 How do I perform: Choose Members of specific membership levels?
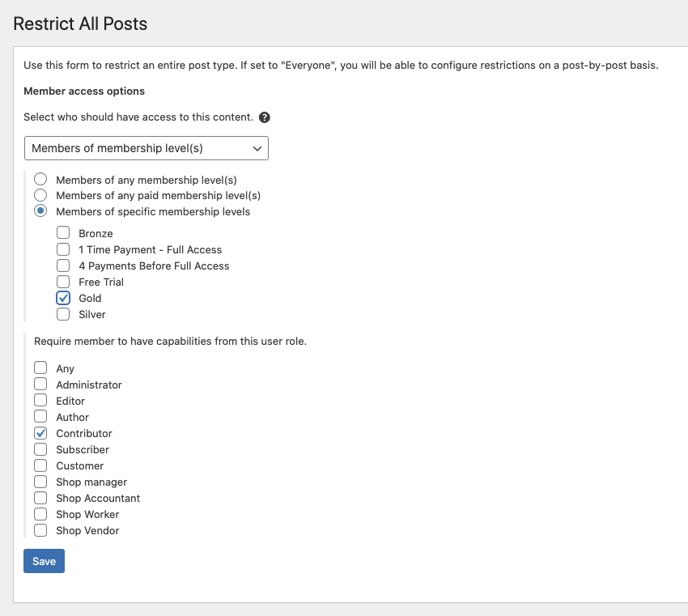(40, 210)
